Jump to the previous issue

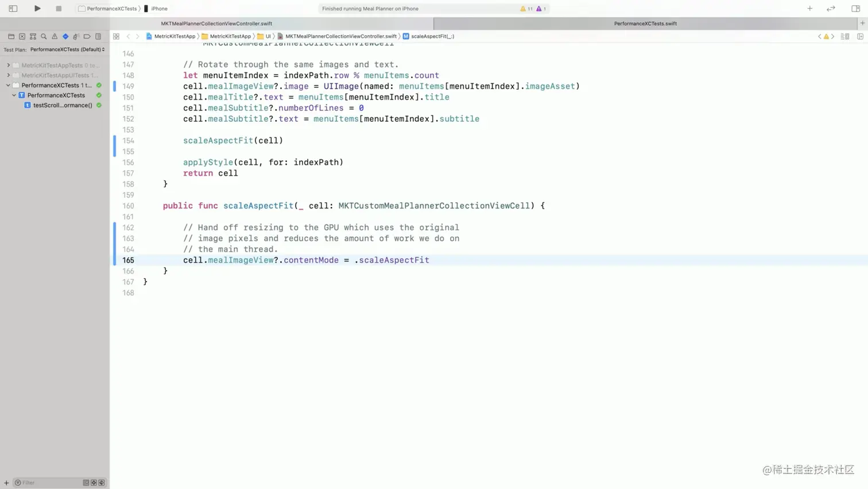point(819,36)
